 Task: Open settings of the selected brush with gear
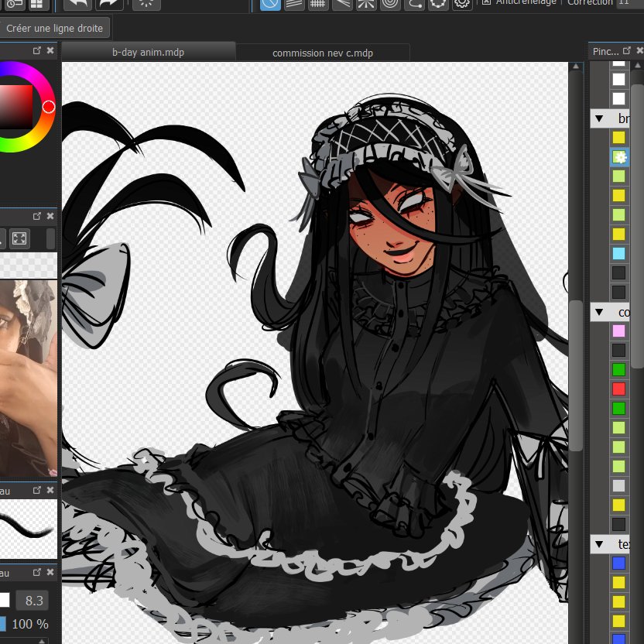click(x=619, y=157)
